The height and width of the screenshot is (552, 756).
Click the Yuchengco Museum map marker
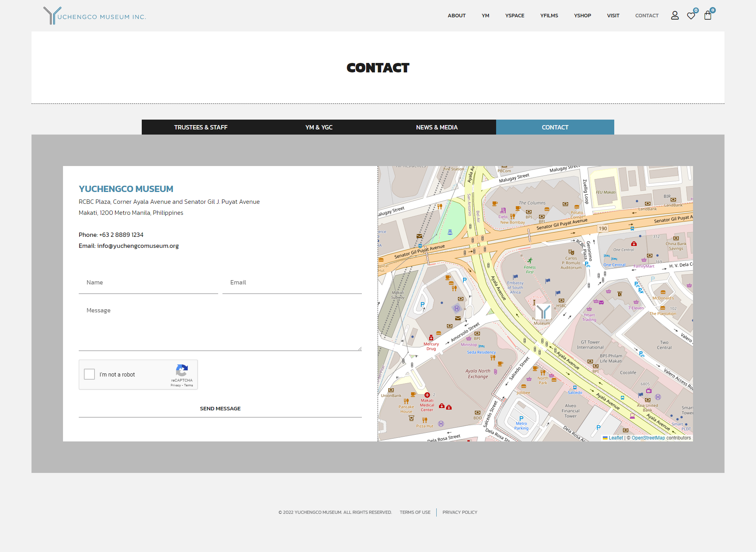(543, 311)
